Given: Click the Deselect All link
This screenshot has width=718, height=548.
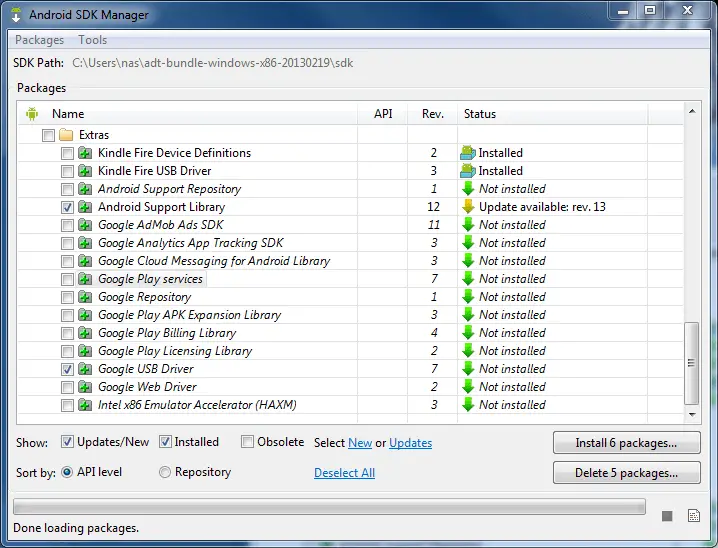Looking at the screenshot, I should [344, 473].
